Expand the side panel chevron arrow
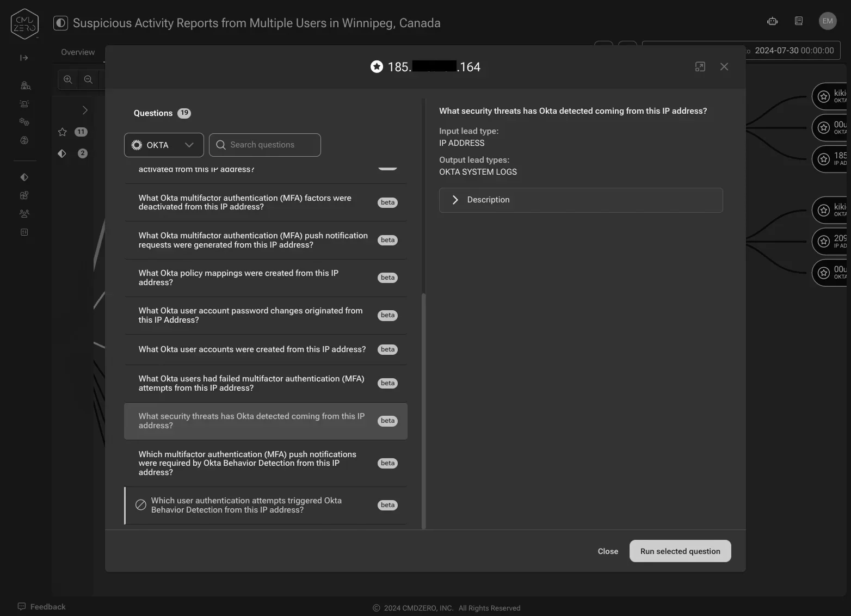Viewport: 851px width, 616px height. [85, 110]
